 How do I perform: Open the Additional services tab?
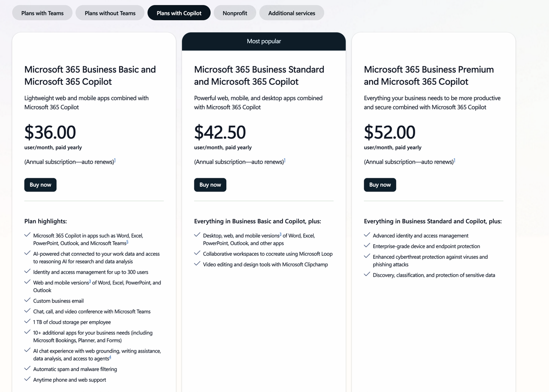click(x=292, y=13)
